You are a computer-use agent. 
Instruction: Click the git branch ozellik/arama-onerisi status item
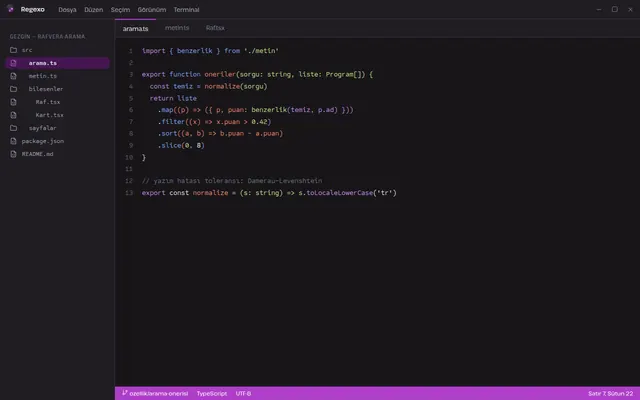[155, 393]
